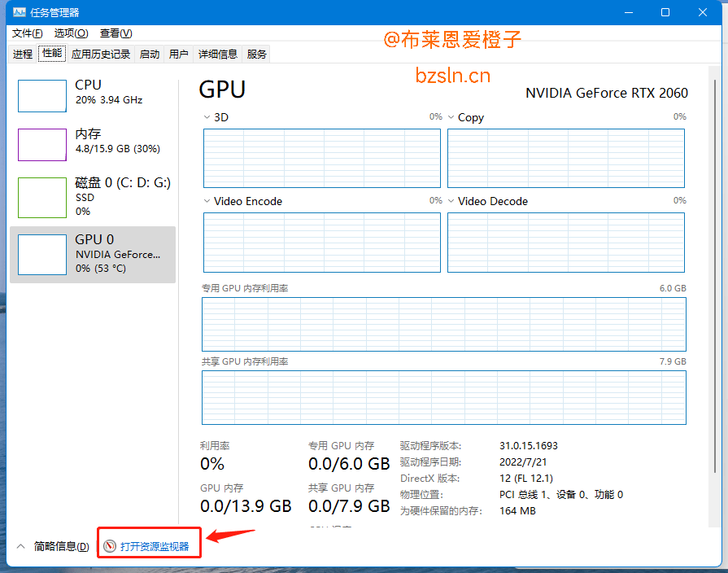This screenshot has width=728, height=573.
Task: Open the Copy engine dropdown chevron
Action: click(451, 117)
